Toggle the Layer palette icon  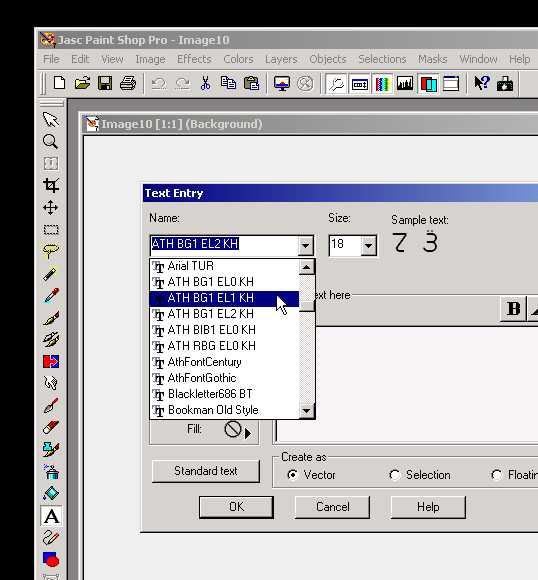[428, 84]
